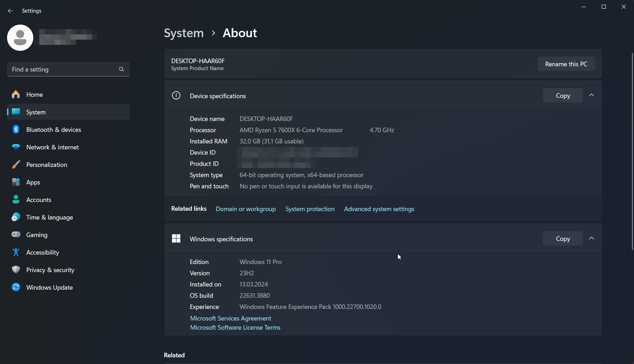Click the 4.70 GHz processor speed

tap(382, 130)
